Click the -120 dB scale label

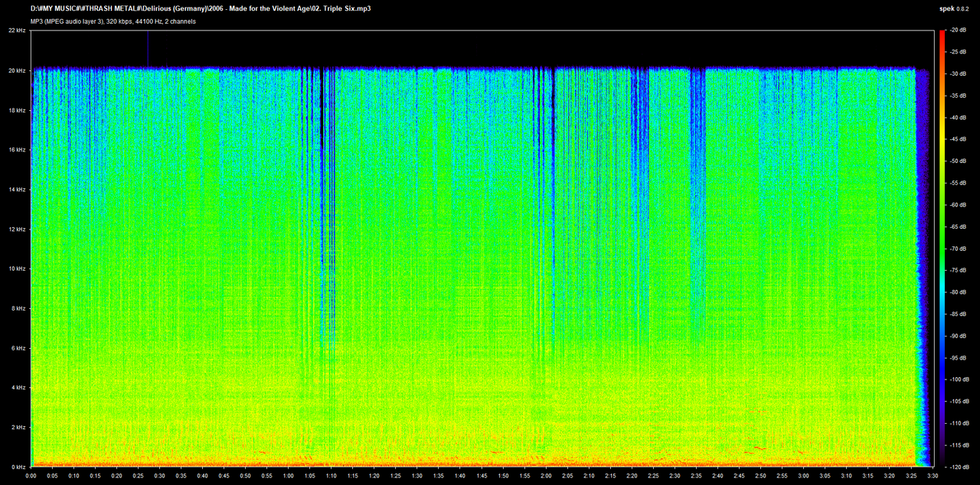[959, 467]
